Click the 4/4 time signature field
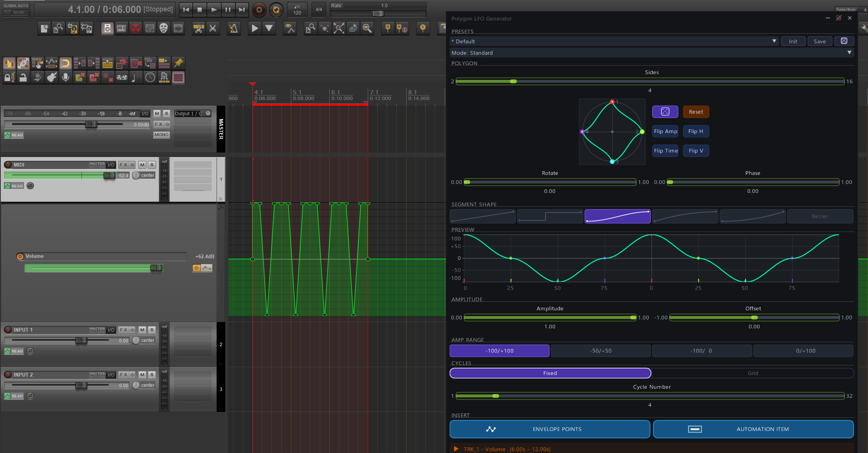The width and height of the screenshot is (868, 453). click(x=319, y=10)
